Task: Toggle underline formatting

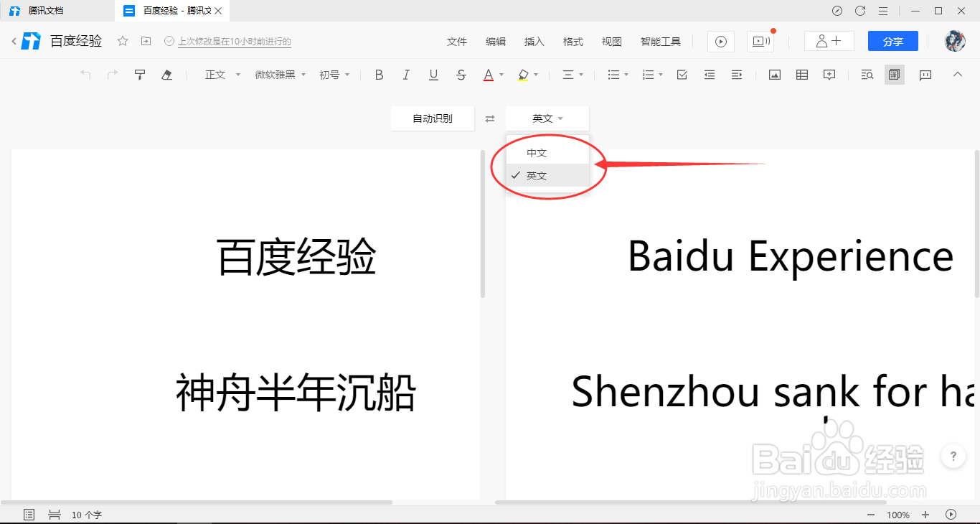Action: (433, 75)
